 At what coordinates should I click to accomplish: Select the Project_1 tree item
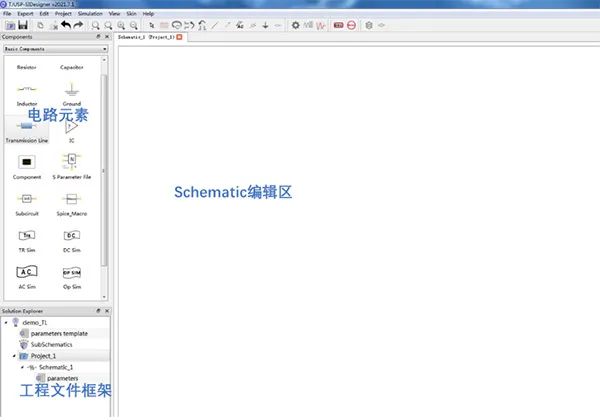click(x=43, y=356)
